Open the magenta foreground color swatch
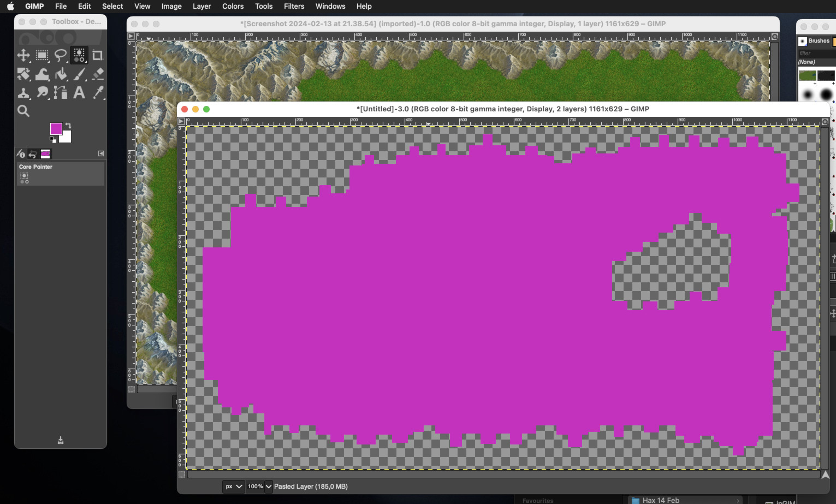This screenshot has width=836, height=504. [x=56, y=129]
